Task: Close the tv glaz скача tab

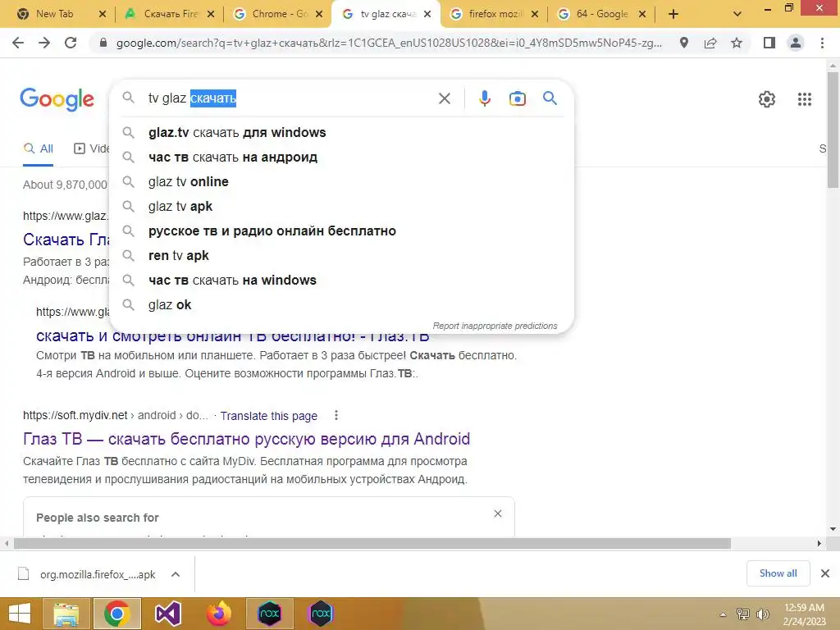Action: click(427, 15)
